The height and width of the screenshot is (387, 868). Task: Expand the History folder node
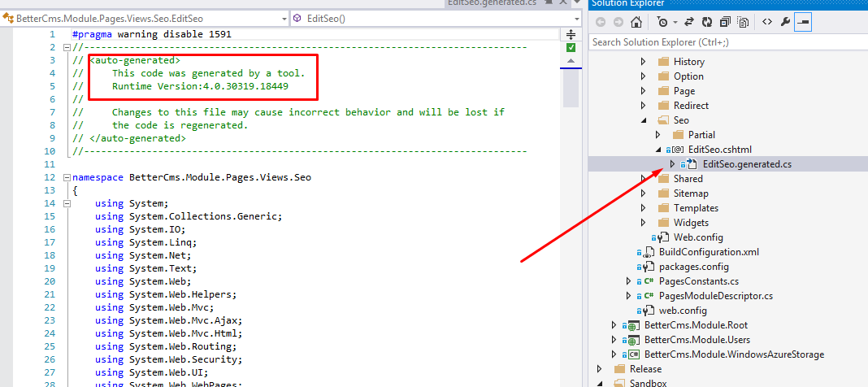[x=643, y=62]
